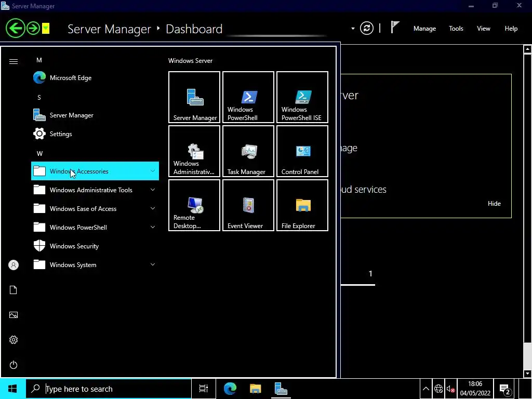532x399 pixels.
Task: Open the Manage menu
Action: pos(424,29)
